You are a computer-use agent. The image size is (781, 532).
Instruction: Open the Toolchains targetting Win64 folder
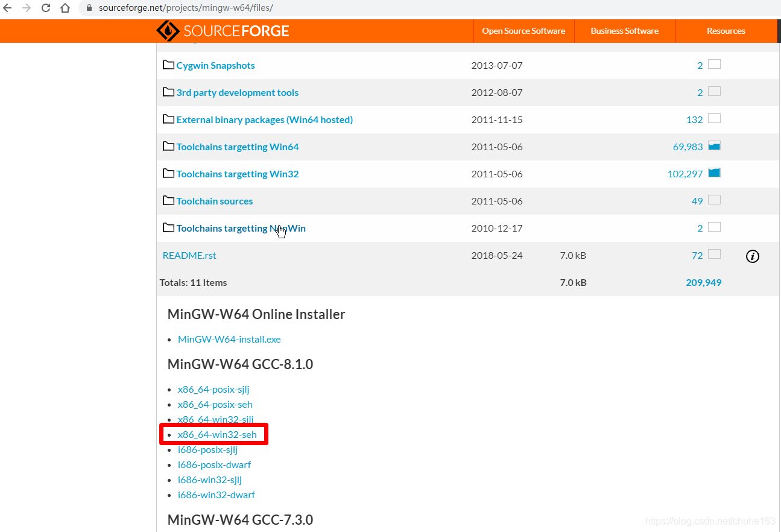[x=237, y=147]
